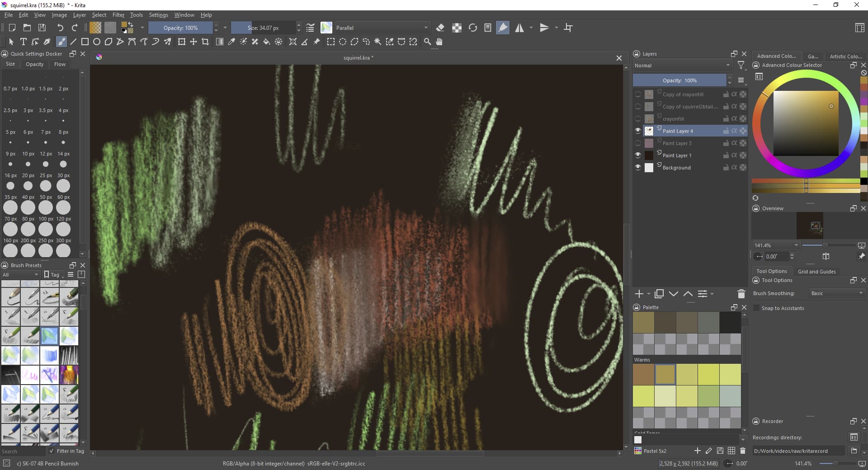The image size is (868, 470).
Task: Expand the Brush Smoothing dropdown
Action: pos(836,293)
